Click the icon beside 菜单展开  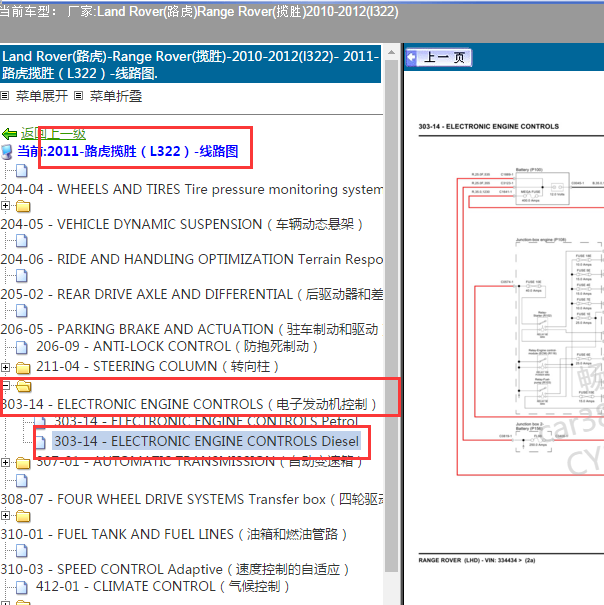[x=5, y=95]
